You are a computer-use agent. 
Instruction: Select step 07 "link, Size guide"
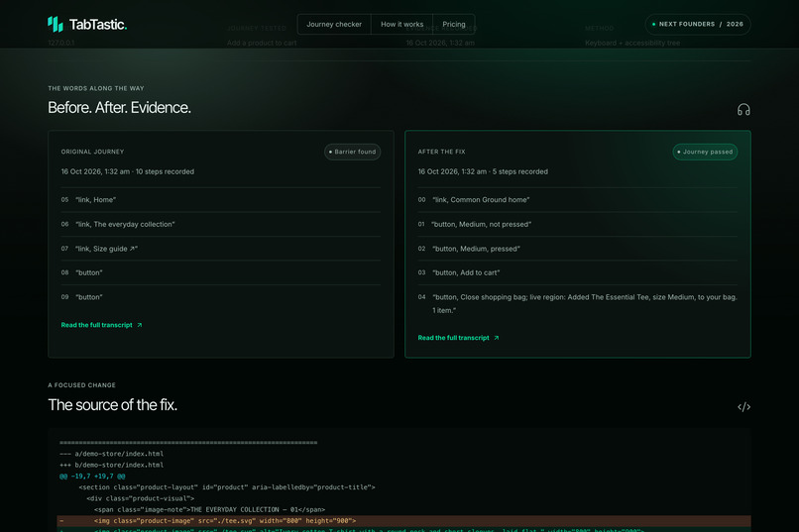(221, 249)
